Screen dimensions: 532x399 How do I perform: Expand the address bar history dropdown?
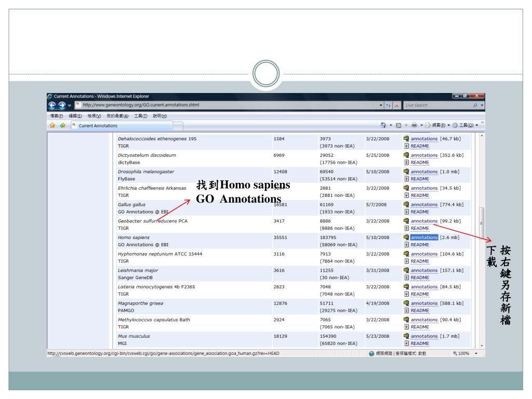(x=381, y=105)
